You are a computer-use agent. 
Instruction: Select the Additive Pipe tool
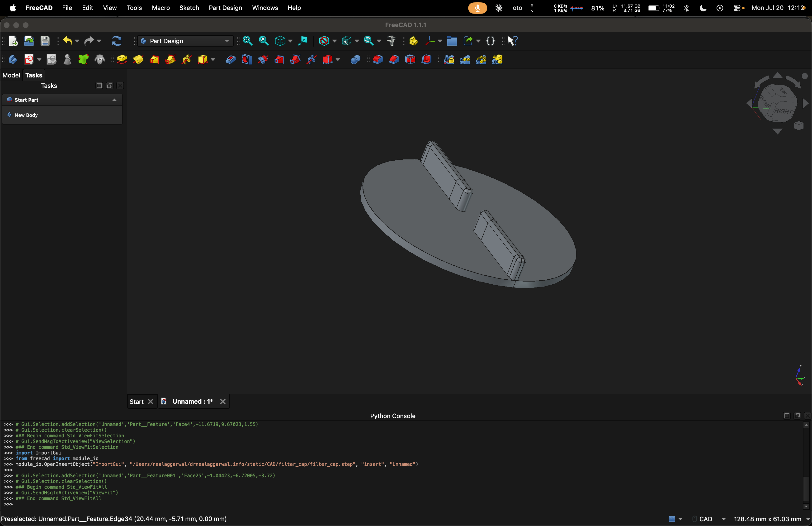point(170,60)
